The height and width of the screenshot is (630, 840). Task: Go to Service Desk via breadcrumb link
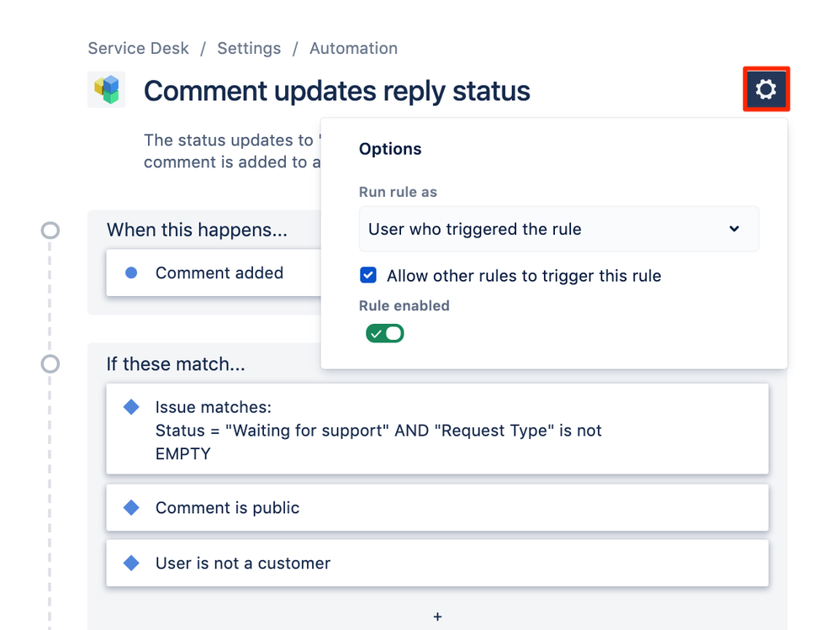[138, 48]
